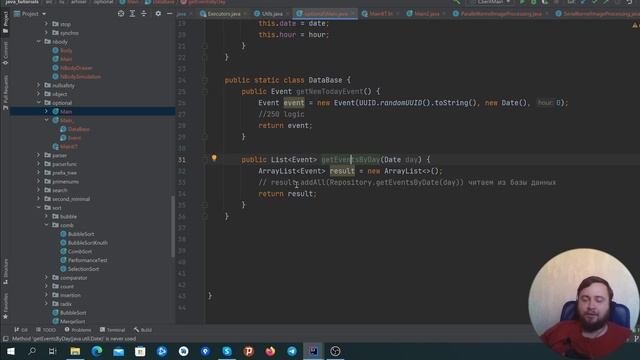This screenshot has width=640, height=360.
Task: Click the warning indicator at editor top right
Action: 636,25
